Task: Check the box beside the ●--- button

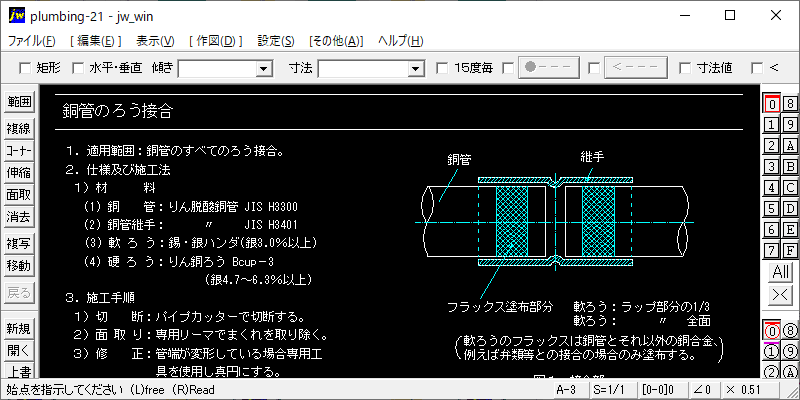Action: pos(508,68)
